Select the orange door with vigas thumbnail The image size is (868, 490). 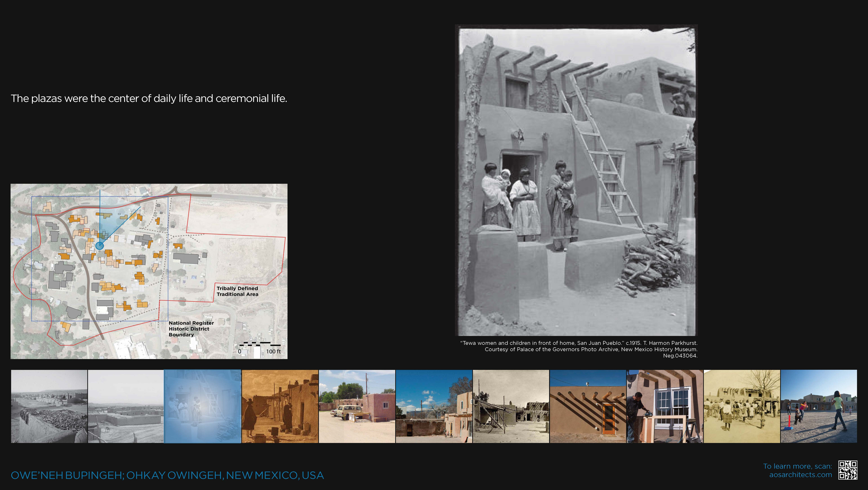pyautogui.click(x=588, y=406)
